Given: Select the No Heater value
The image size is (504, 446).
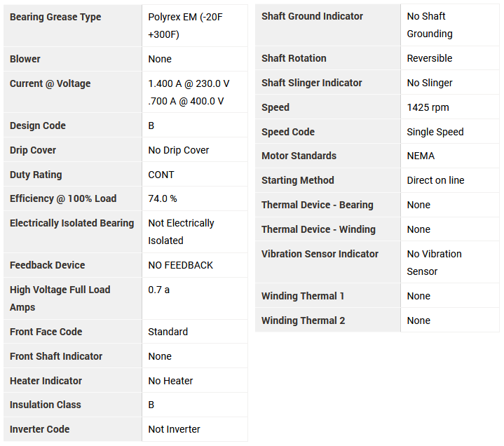Looking at the screenshot, I should coord(170,381).
